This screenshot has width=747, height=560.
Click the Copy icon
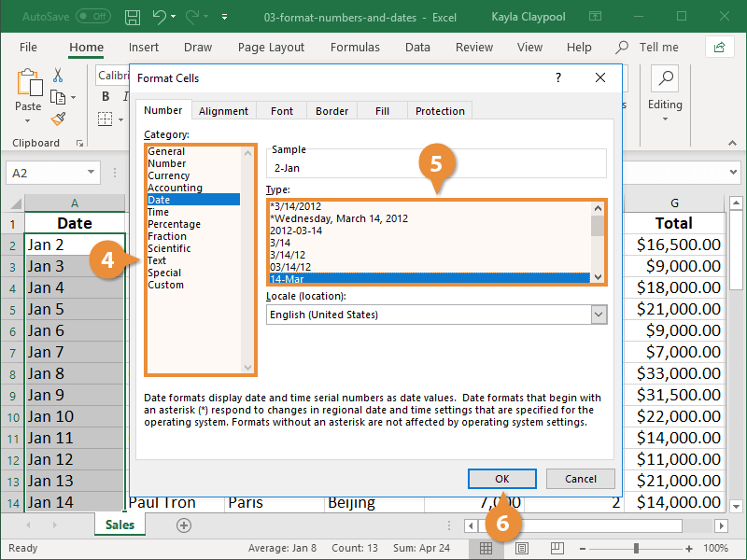pyautogui.click(x=58, y=97)
